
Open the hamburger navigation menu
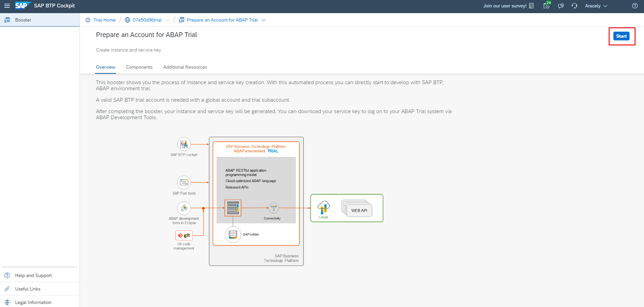pos(7,6)
